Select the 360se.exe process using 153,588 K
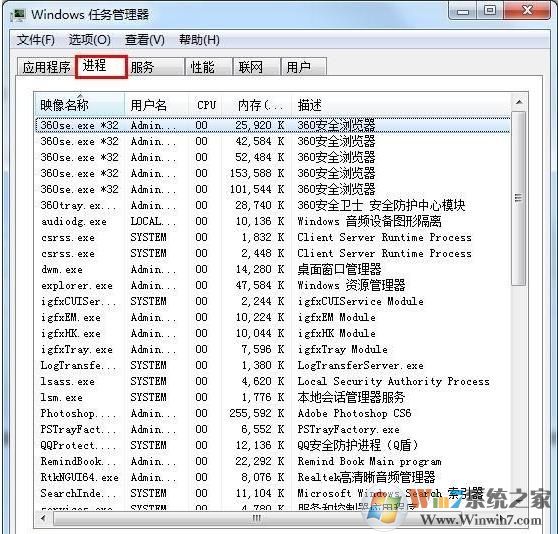558x534 pixels. click(273, 173)
